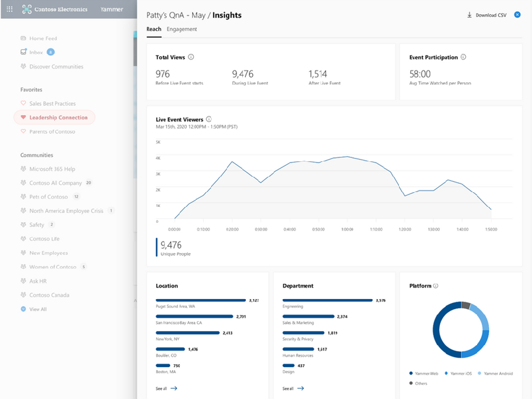Click See all under Department
This screenshot has width=532, height=399.
tap(293, 388)
